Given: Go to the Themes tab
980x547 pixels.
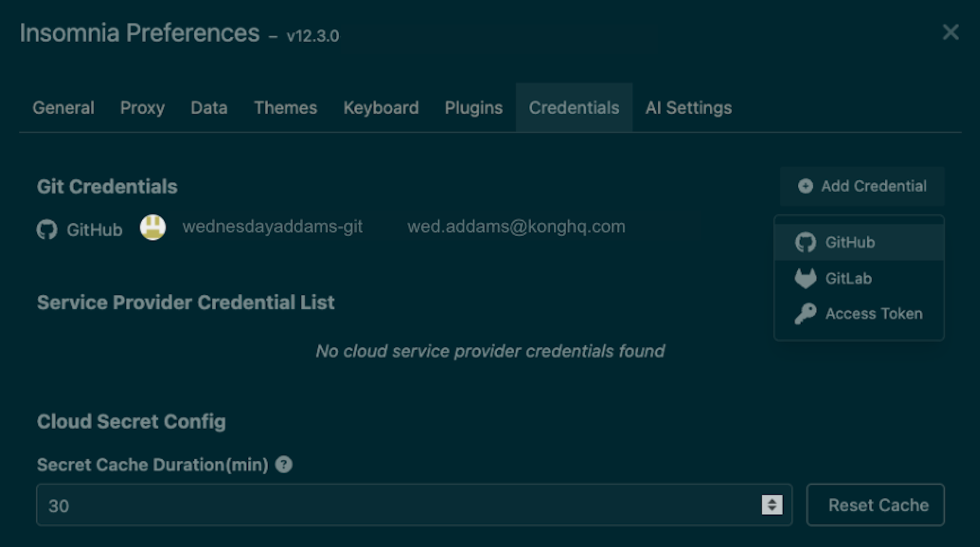Looking at the screenshot, I should pos(286,108).
